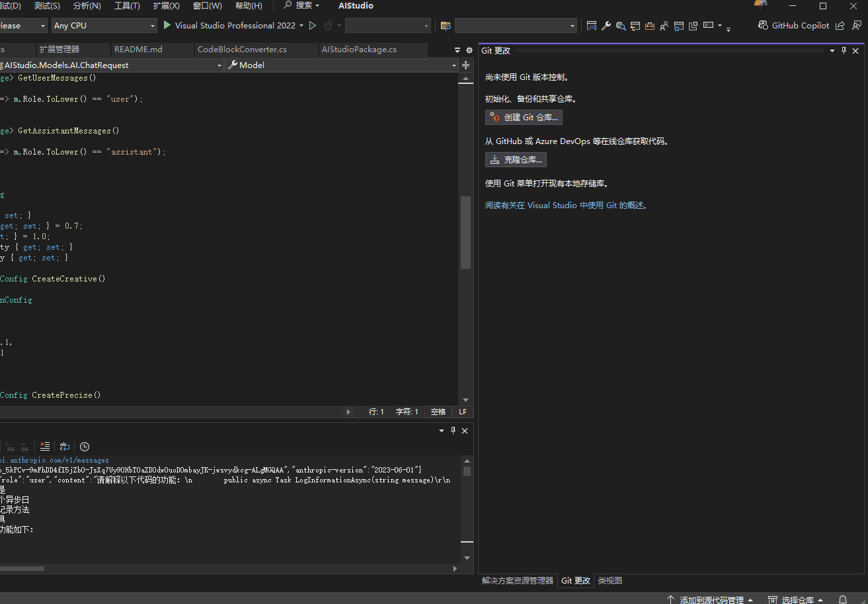Expand the Model member dropdown
Viewport: 868px width, 604px height.
(x=341, y=65)
